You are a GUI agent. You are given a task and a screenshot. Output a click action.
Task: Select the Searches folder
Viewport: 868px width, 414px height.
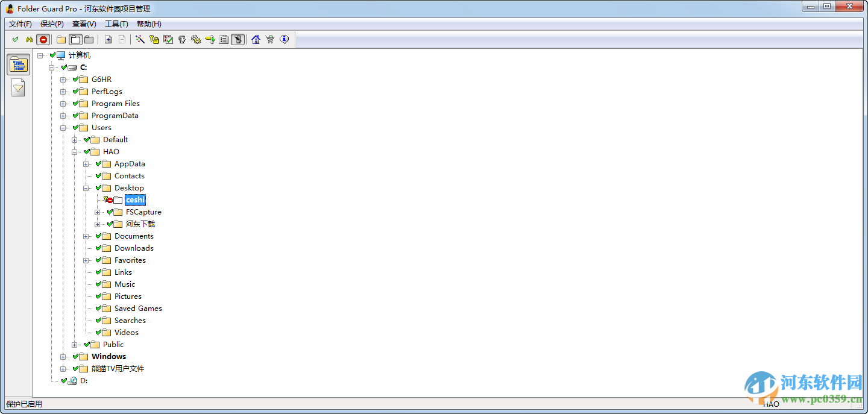[x=130, y=321]
